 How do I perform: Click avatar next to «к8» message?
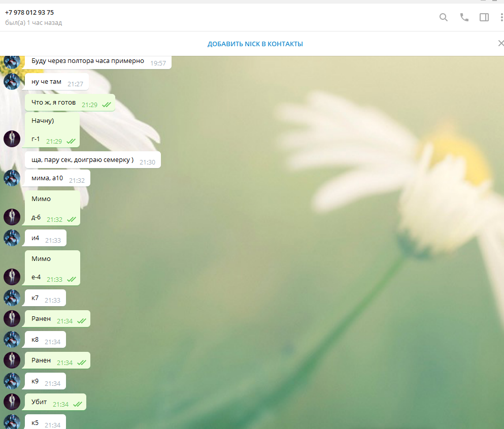(12, 339)
